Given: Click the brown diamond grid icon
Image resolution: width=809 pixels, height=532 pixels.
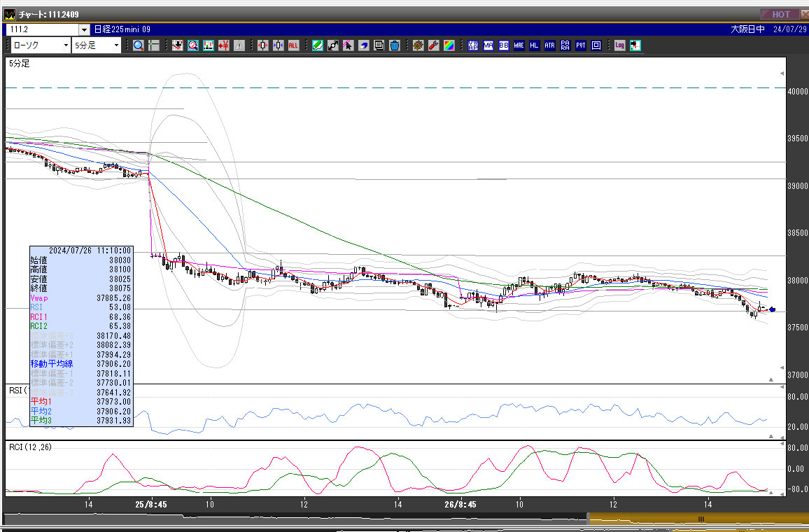Looking at the screenshot, I should pos(418,45).
